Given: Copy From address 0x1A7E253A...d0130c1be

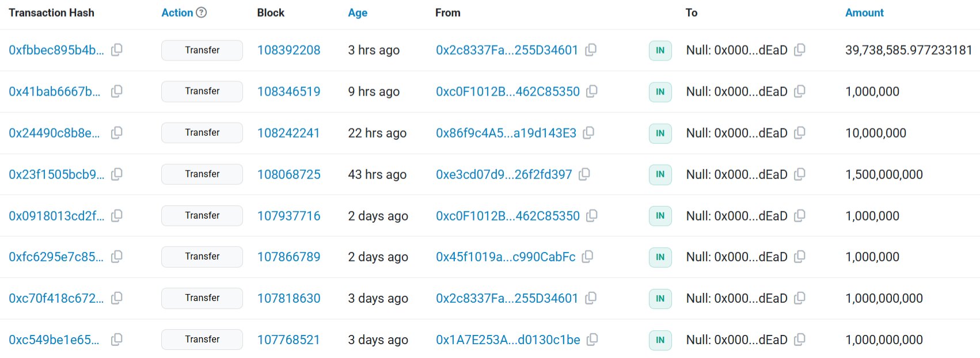Looking at the screenshot, I should 592,340.
